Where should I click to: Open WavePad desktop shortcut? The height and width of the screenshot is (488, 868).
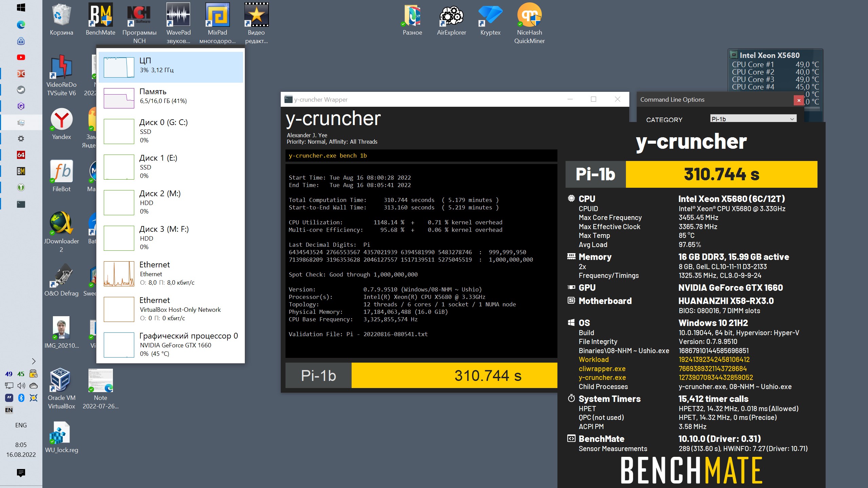178,24
